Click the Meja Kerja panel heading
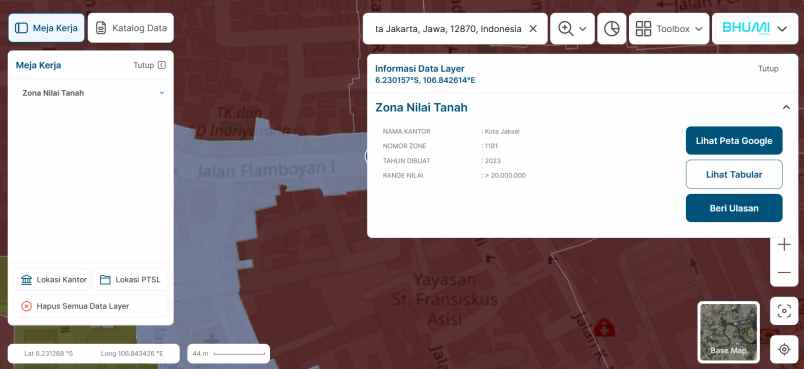Image resolution: width=804 pixels, height=369 pixels. tap(38, 65)
